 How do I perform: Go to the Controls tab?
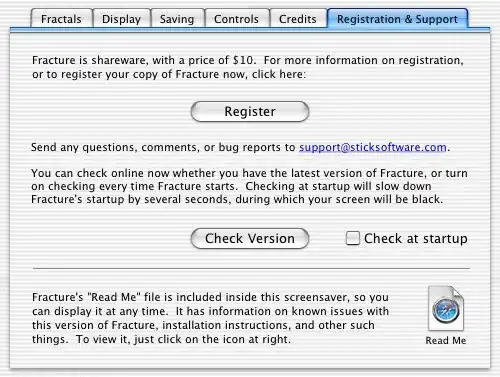(236, 19)
